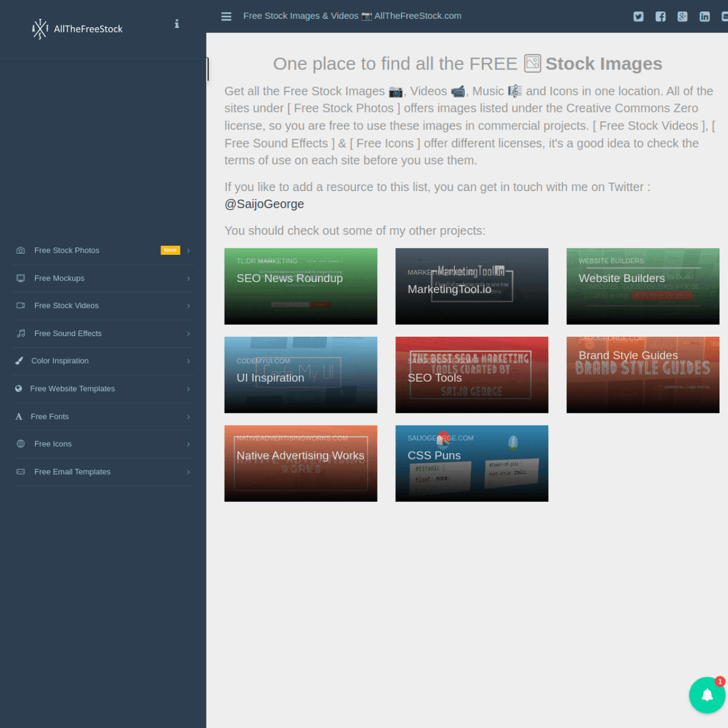The image size is (728, 728).
Task: Click the video camera icon beside Free Stock Videos
Action: 21,306
